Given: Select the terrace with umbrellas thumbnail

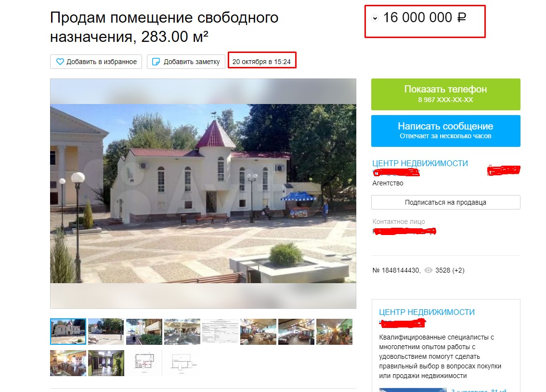Looking at the screenshot, I should pos(182,331).
